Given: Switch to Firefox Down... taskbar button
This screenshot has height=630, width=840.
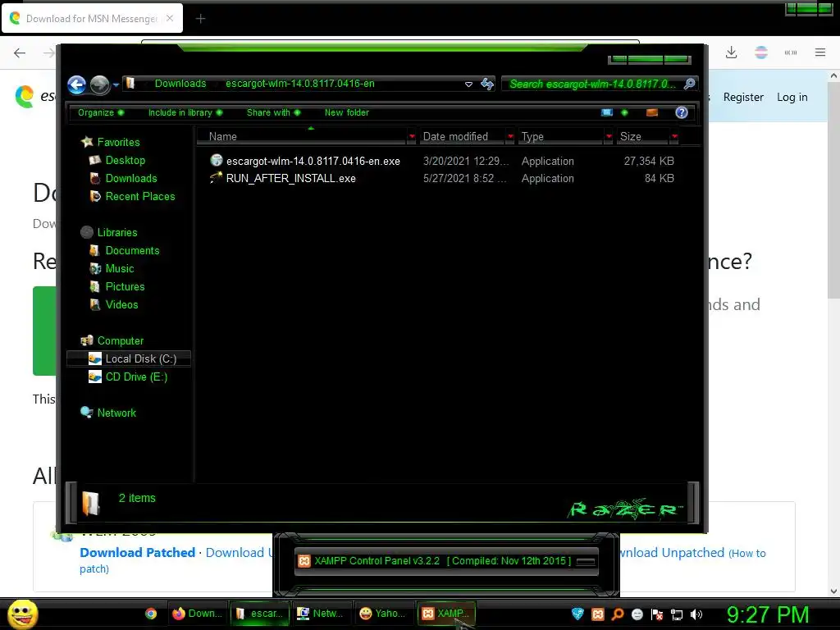Looking at the screenshot, I should point(198,614).
